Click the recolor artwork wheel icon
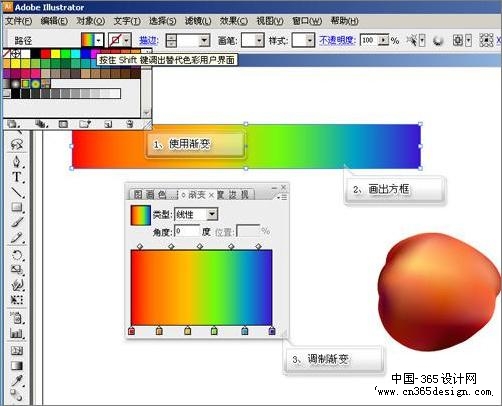The image size is (502, 406). pos(438,41)
